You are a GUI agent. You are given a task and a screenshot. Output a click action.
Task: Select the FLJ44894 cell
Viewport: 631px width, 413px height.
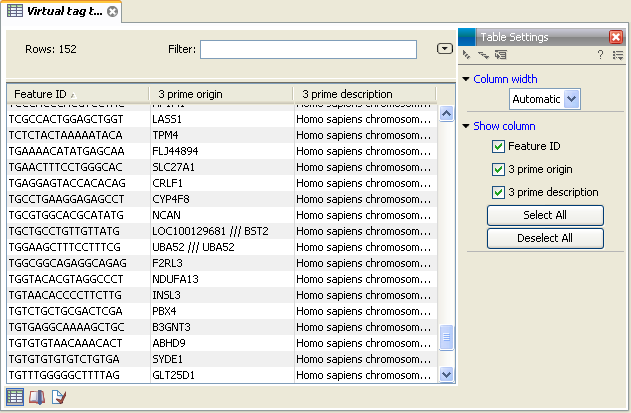222,151
